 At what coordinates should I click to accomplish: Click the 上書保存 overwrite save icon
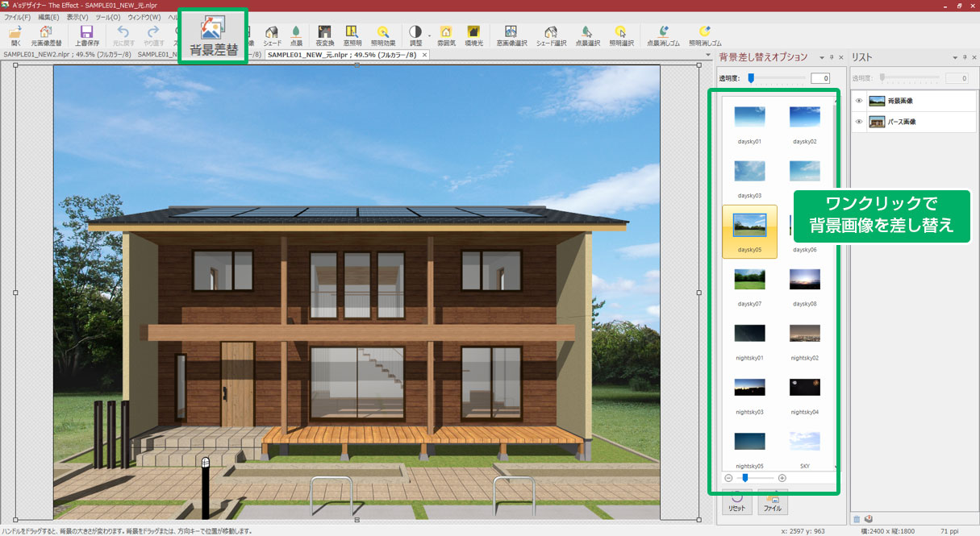(87, 35)
